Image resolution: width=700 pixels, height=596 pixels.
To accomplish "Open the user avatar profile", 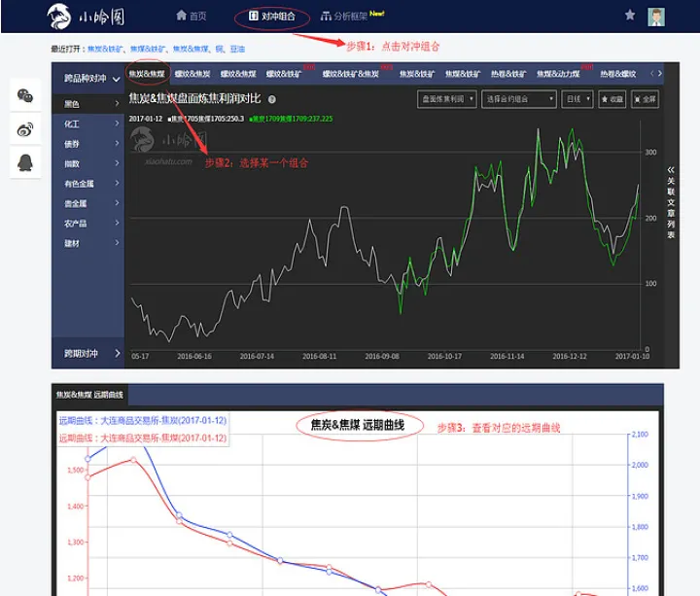I will (657, 16).
